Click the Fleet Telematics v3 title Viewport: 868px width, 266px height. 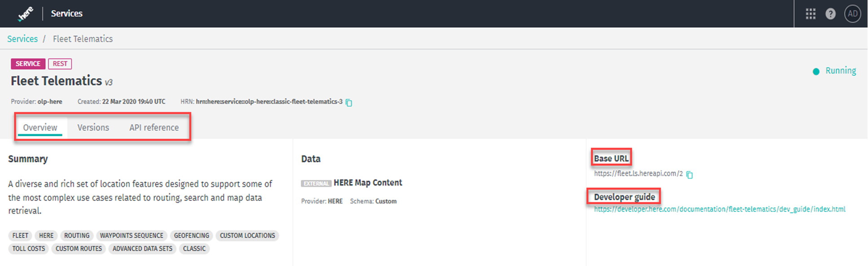62,81
